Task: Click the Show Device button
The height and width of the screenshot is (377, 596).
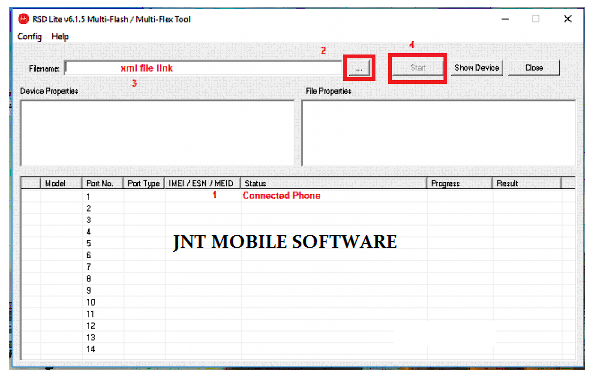Action: click(x=477, y=68)
